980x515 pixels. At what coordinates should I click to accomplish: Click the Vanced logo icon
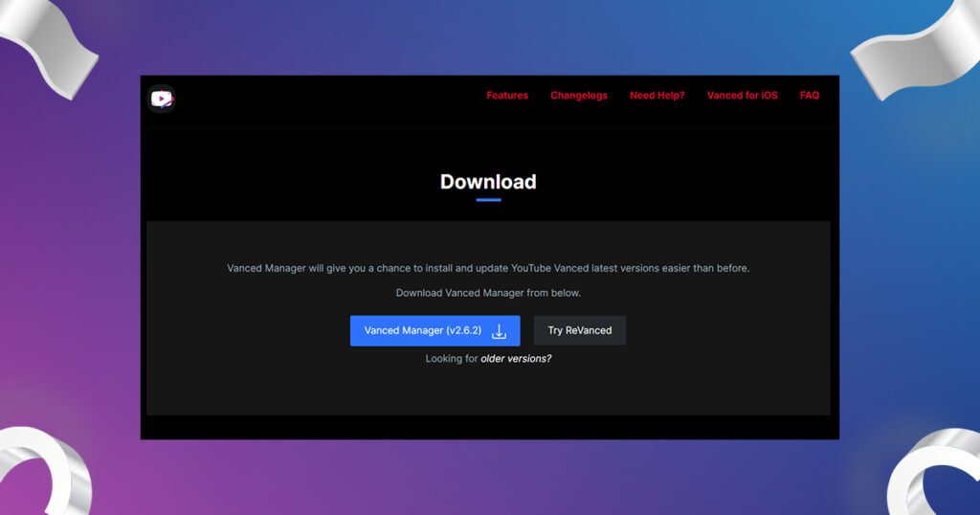click(x=162, y=99)
